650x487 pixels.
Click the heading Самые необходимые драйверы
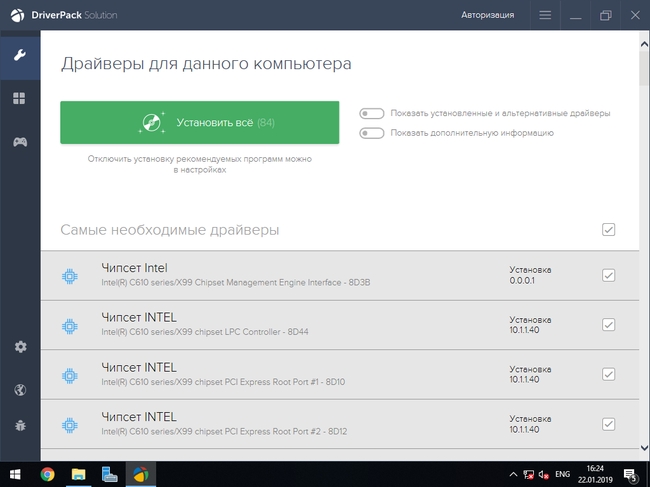click(x=170, y=230)
